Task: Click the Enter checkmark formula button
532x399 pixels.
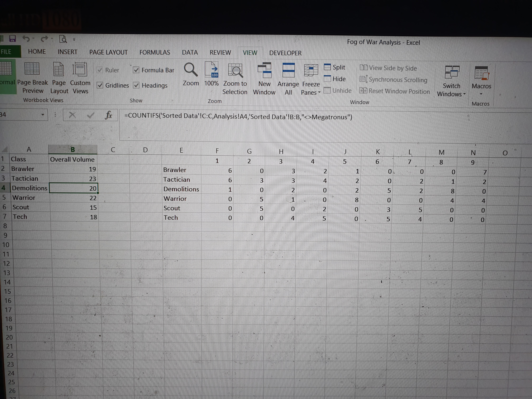Action: [90, 115]
